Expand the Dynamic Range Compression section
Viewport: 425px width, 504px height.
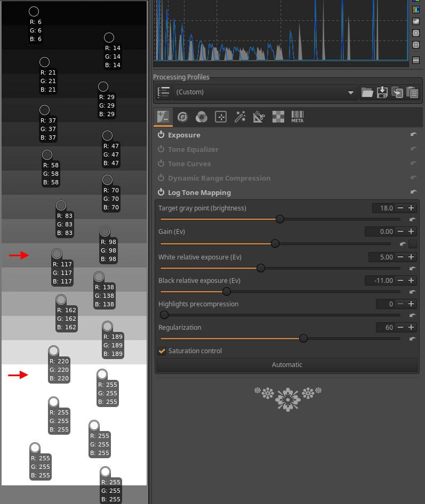(219, 178)
